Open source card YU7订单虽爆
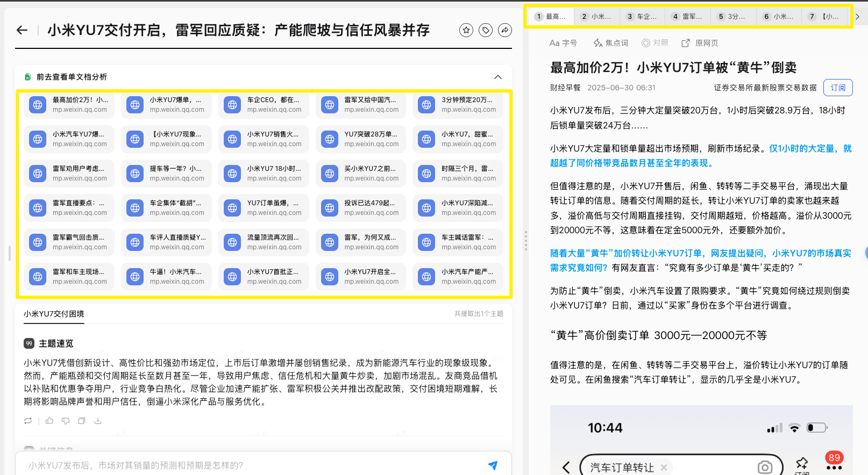 (264, 208)
